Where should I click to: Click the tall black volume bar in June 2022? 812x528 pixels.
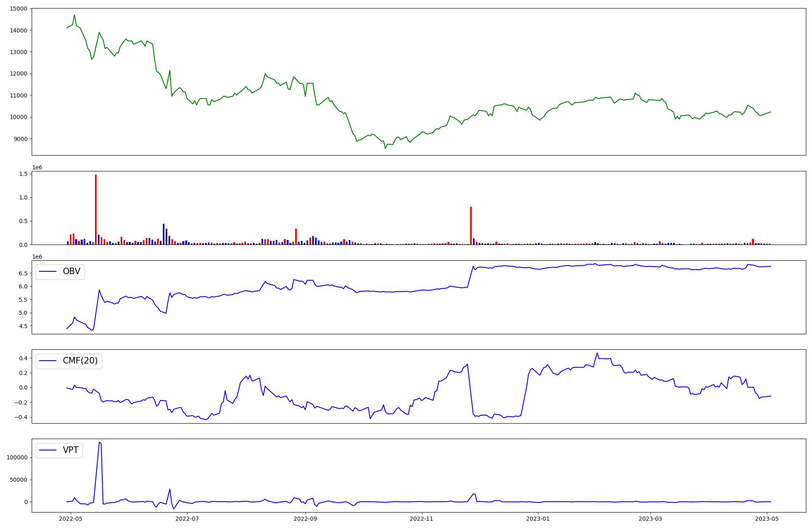point(166,237)
